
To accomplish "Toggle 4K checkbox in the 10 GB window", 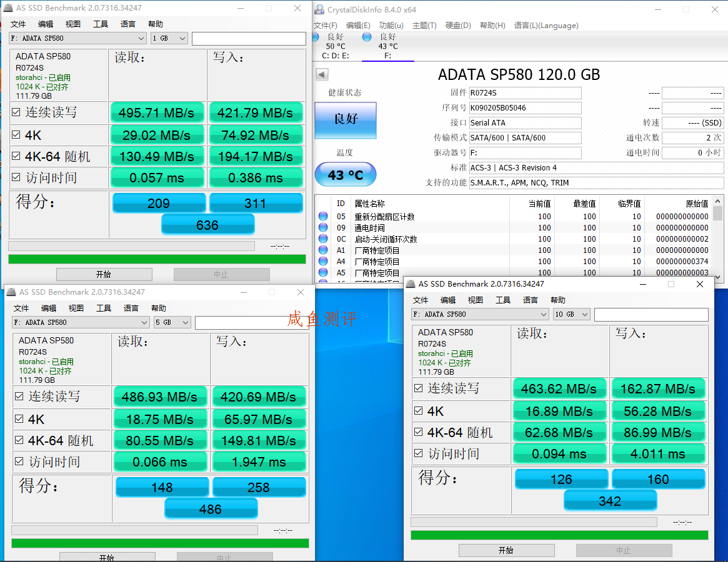I will click(x=418, y=411).
